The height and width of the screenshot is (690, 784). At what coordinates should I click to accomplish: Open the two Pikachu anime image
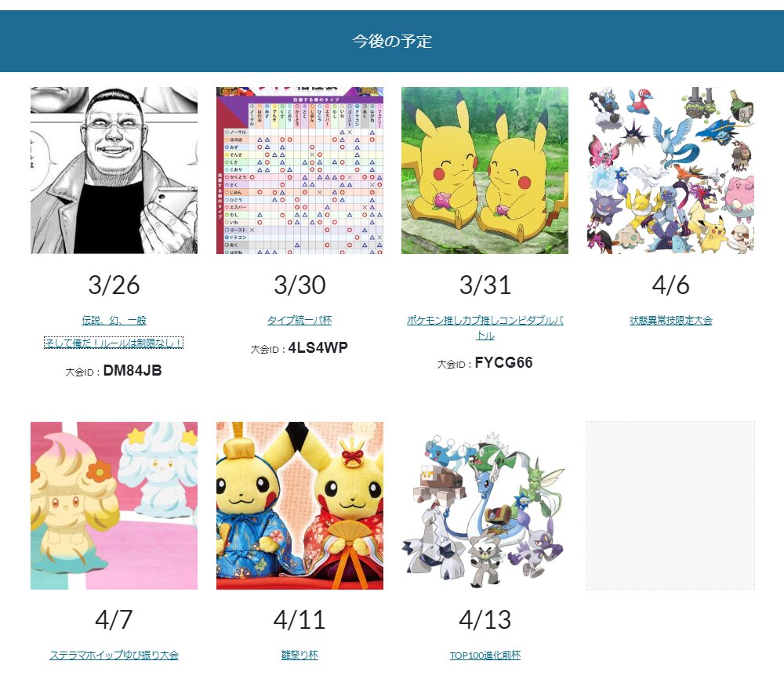[485, 170]
